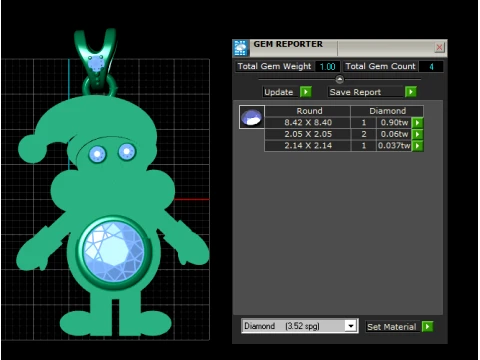Select the 8.42 X 8.40 size cell

click(308, 123)
